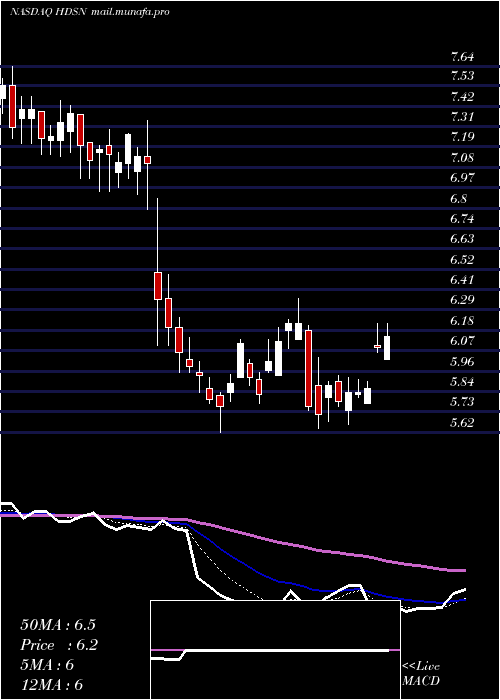500x700 pixels.
Task: Click the 6.52 price axis label
Action: click(462, 259)
